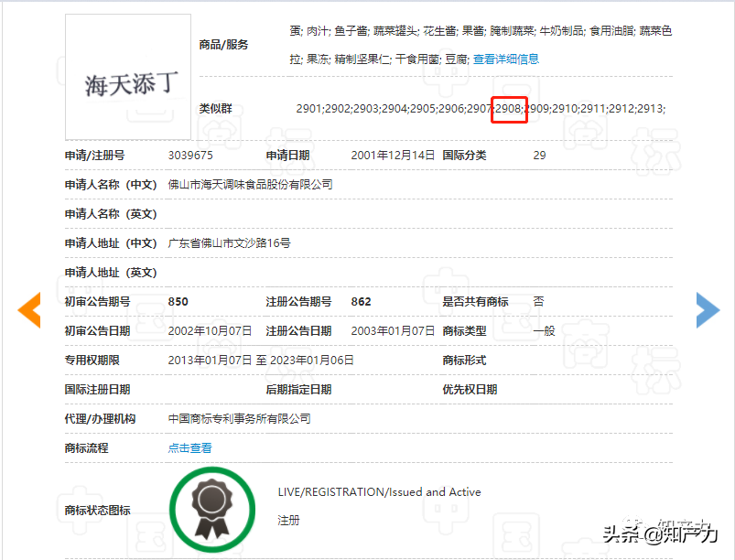Select applicant name 佛山市海天调味食品股份有限公司
This screenshot has width=735, height=560.
pos(250,185)
